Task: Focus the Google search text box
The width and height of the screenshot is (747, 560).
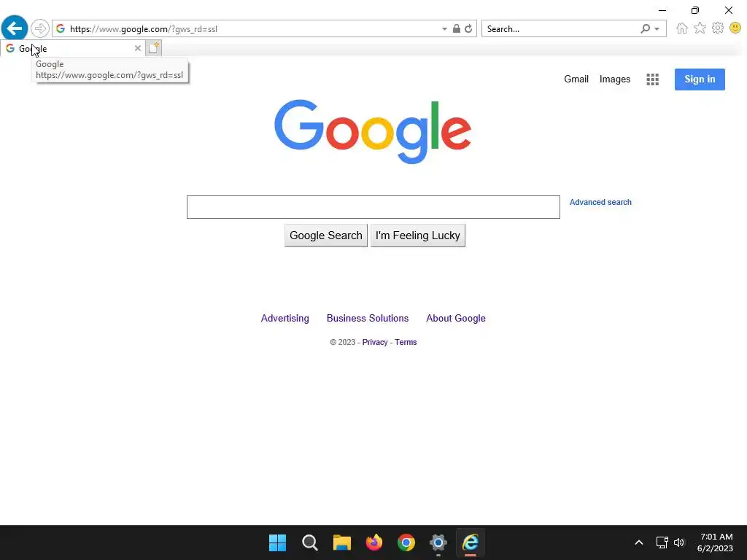Action: point(373,207)
